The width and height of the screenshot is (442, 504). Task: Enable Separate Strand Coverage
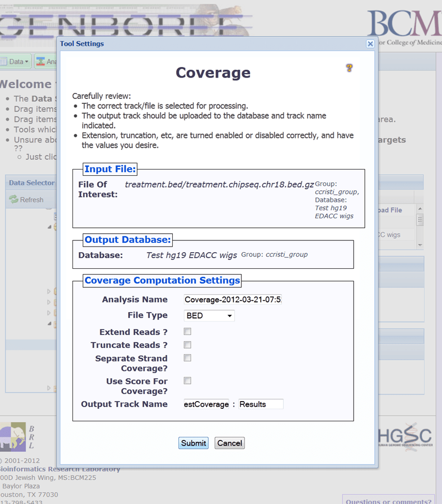tap(187, 357)
